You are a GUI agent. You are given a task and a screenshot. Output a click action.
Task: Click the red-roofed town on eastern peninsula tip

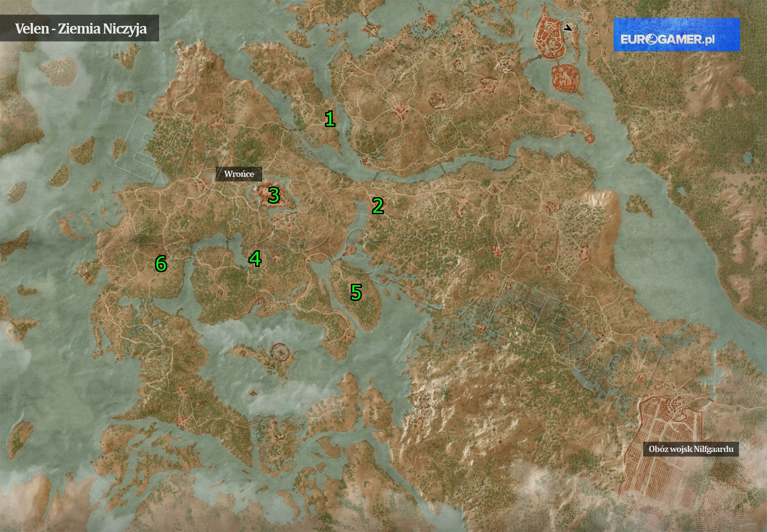[x=589, y=138]
